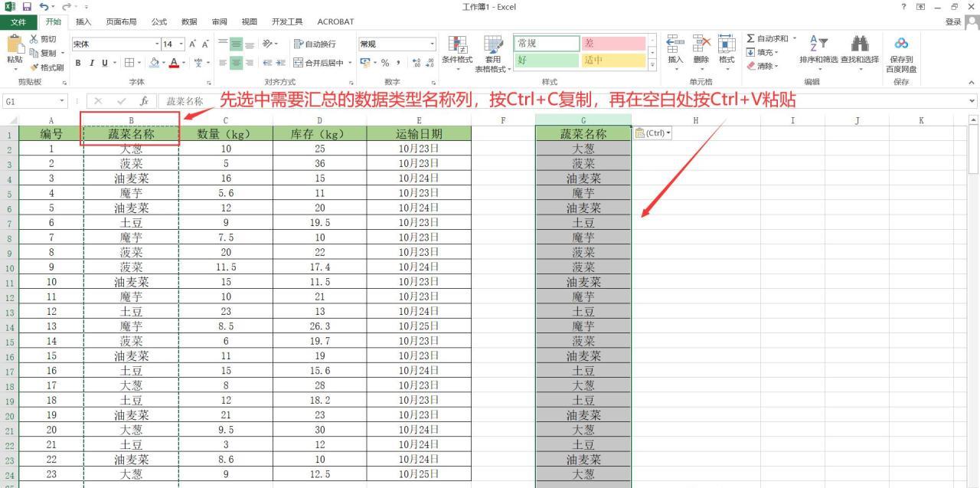
Task: Toggle bottom vertical alignment
Action: (x=250, y=44)
